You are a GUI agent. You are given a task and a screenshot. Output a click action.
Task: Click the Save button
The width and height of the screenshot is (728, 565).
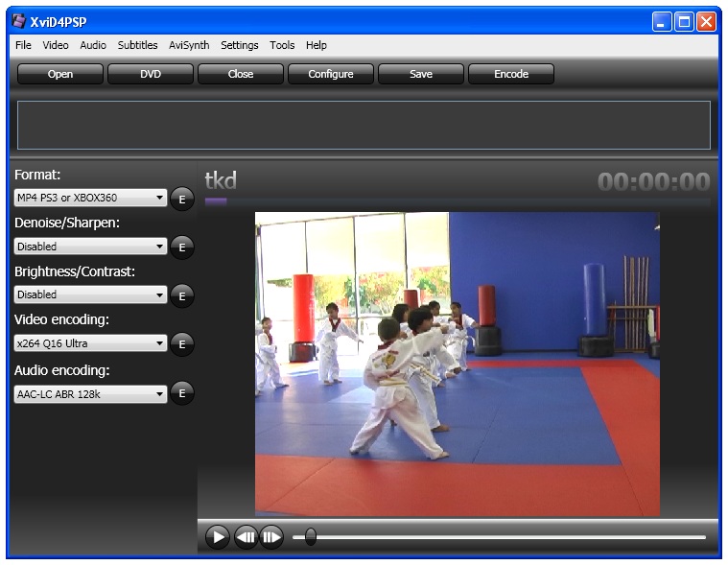(x=421, y=74)
